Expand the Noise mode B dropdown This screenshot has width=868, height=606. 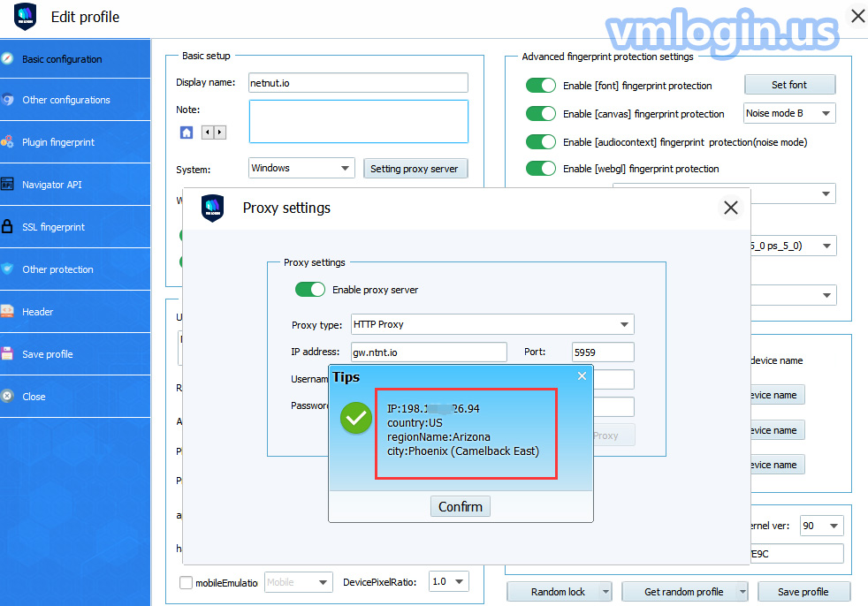click(x=790, y=113)
